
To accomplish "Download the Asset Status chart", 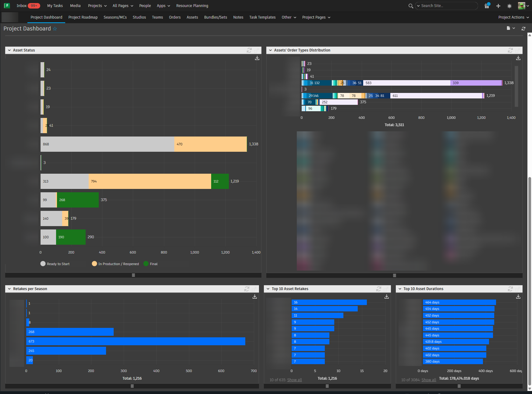I will [x=257, y=58].
